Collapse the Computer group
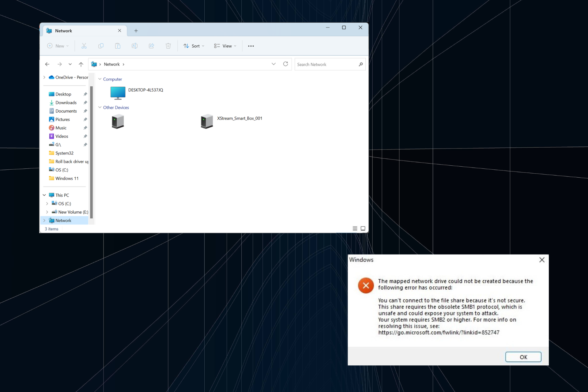588x392 pixels. coord(100,79)
